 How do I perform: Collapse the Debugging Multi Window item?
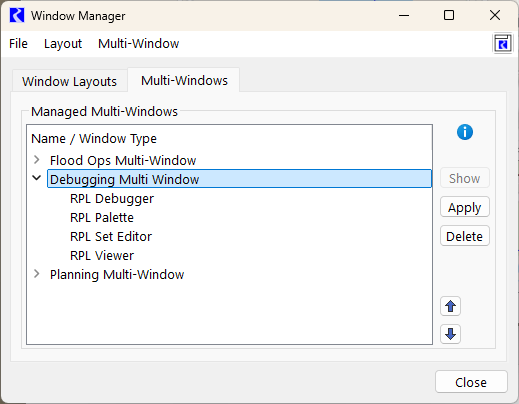click(37, 178)
